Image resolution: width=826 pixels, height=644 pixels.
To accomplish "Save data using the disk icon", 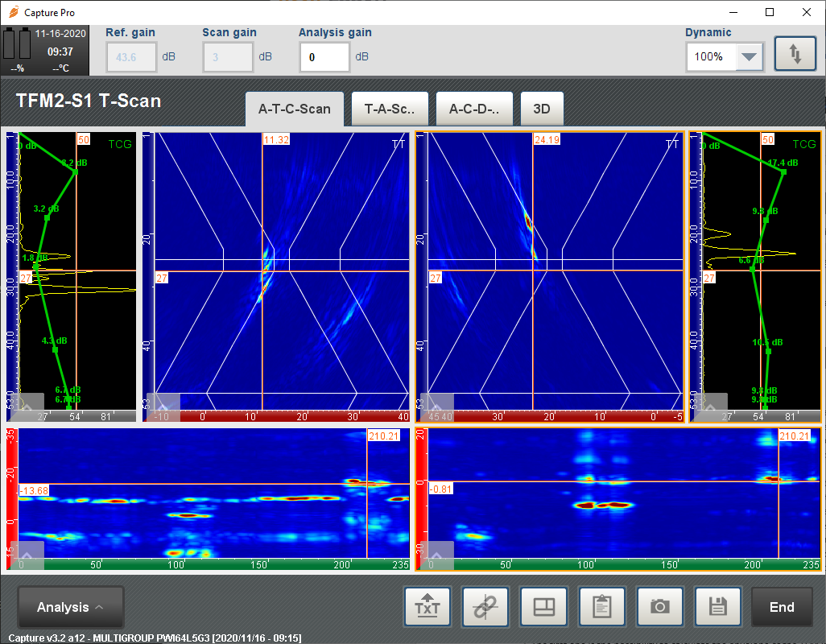I will (x=717, y=606).
